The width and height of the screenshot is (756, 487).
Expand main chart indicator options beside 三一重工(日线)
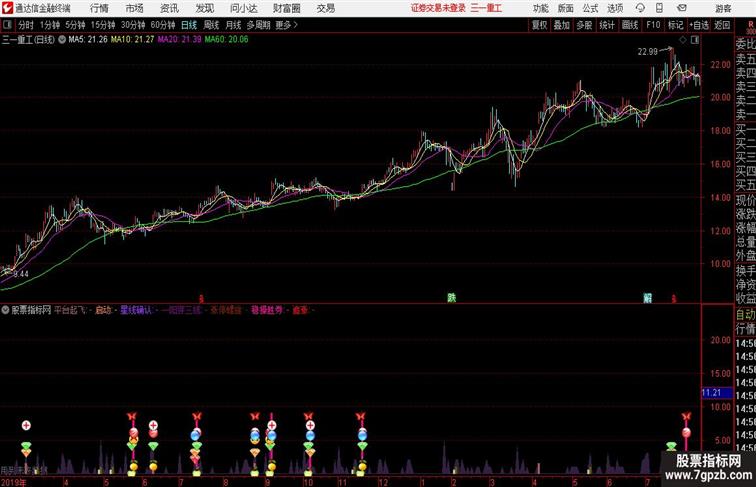click(x=62, y=40)
